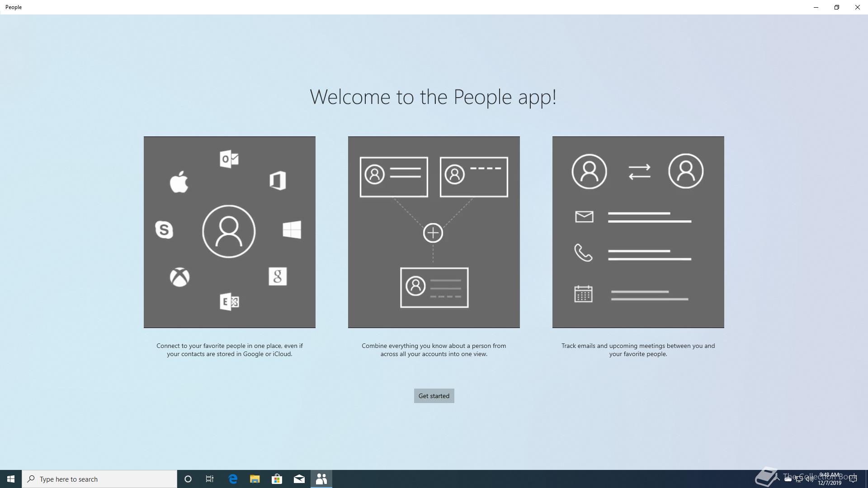Viewport: 868px width, 488px height.
Task: Open the Windows Start menu
Action: tap(11, 479)
